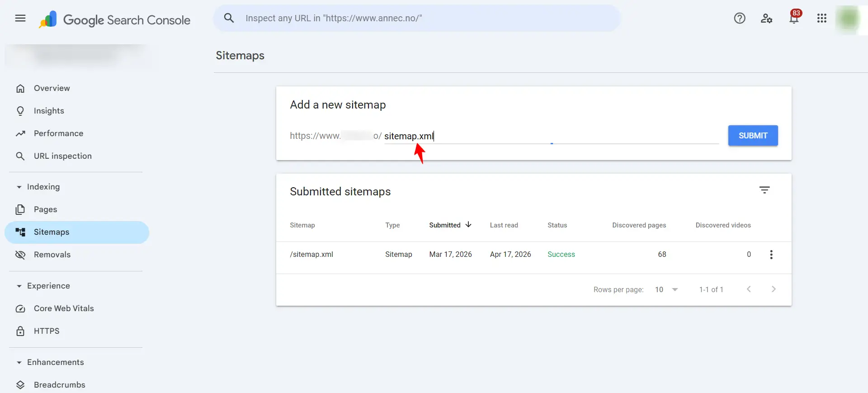Click the SUBMIT button
Viewport: 868px width, 393px height.
coord(753,136)
